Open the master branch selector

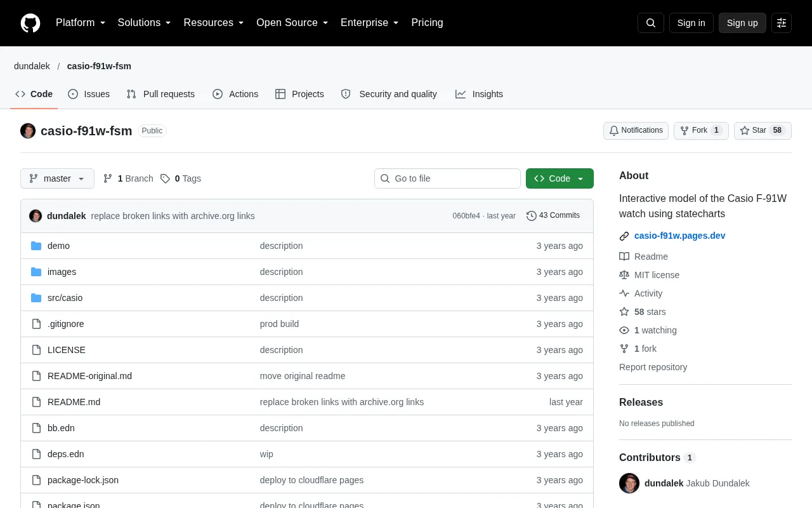click(x=57, y=178)
